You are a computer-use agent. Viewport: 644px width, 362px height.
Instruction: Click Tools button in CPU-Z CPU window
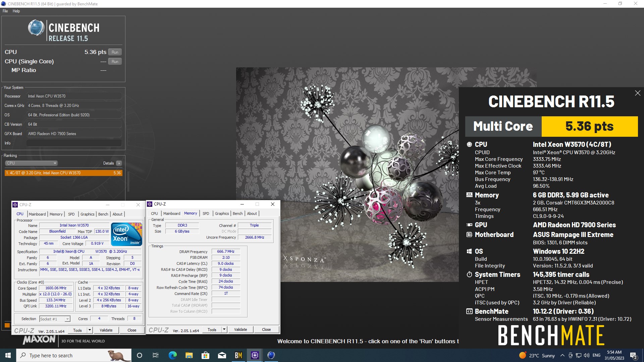coord(77,330)
